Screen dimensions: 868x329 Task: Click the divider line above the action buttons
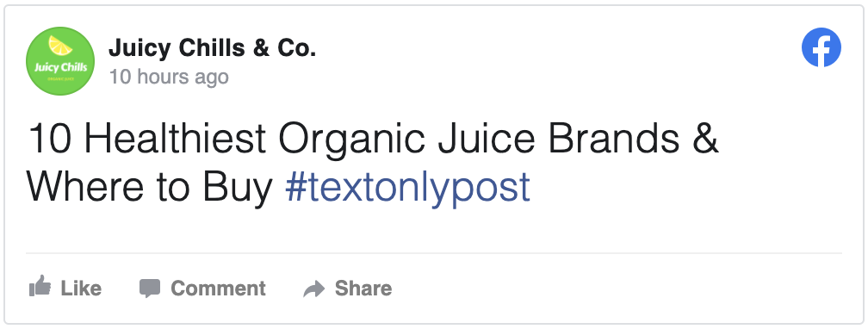click(x=434, y=254)
